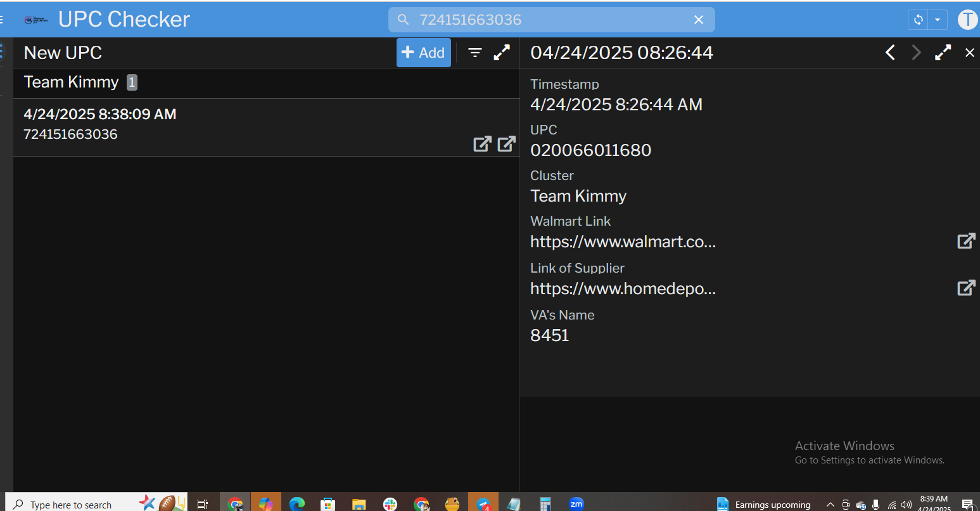Open Zoom from the taskbar
The height and width of the screenshot is (511, 980).
pyautogui.click(x=576, y=504)
